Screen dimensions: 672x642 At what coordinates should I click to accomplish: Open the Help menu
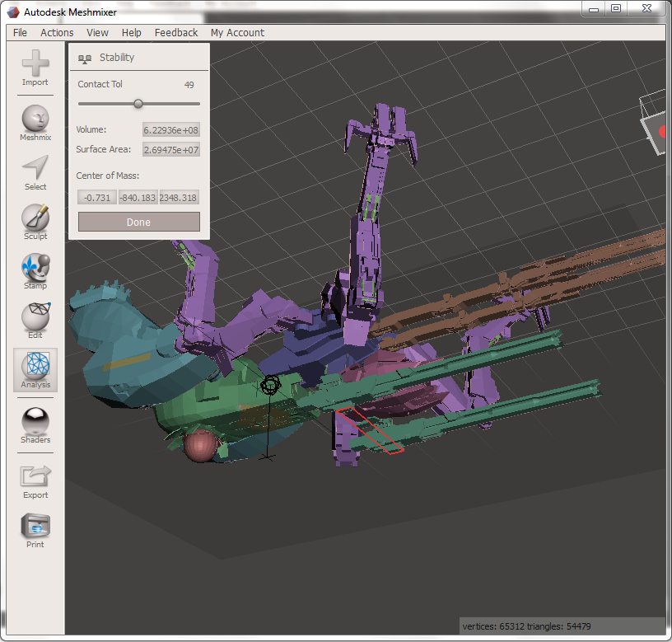(131, 33)
